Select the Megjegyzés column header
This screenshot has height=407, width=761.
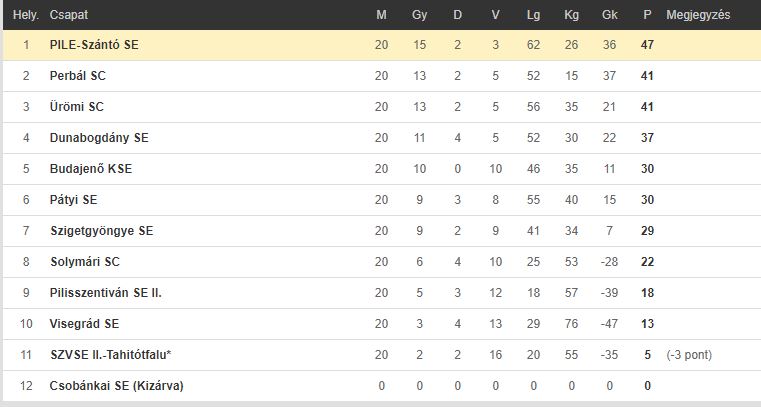click(698, 15)
